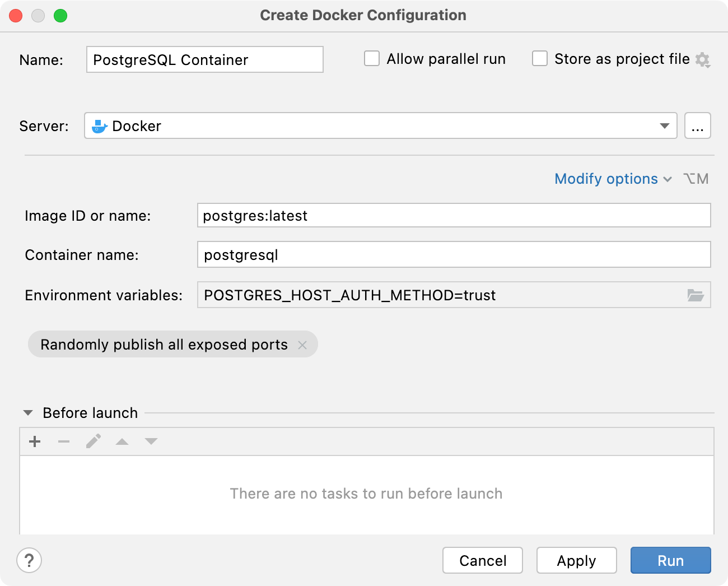Check Store as project file
728x586 pixels.
coord(539,58)
